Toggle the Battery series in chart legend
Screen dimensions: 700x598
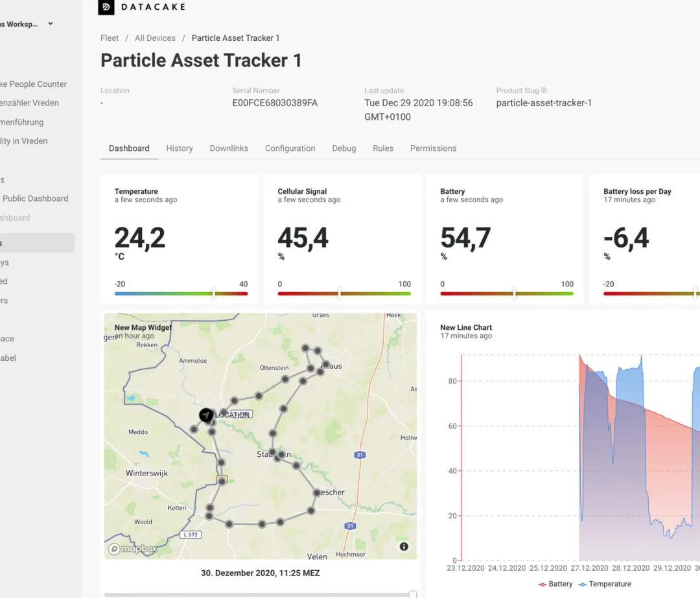(555, 584)
